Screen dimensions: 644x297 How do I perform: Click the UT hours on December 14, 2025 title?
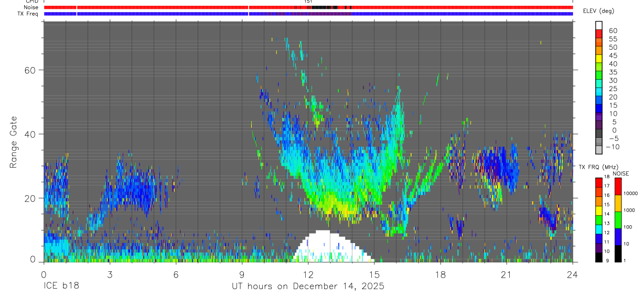pos(308,287)
